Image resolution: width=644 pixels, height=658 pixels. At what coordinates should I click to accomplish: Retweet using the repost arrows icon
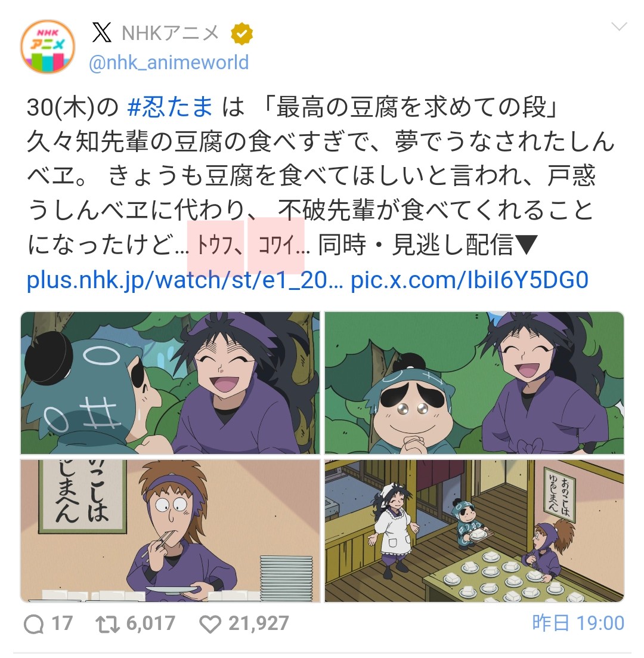coord(109,624)
